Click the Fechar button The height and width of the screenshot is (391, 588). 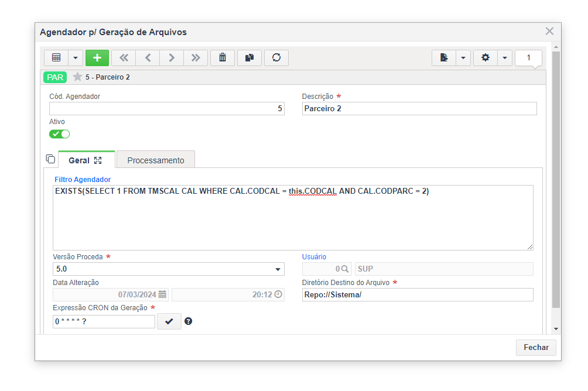pyautogui.click(x=536, y=348)
